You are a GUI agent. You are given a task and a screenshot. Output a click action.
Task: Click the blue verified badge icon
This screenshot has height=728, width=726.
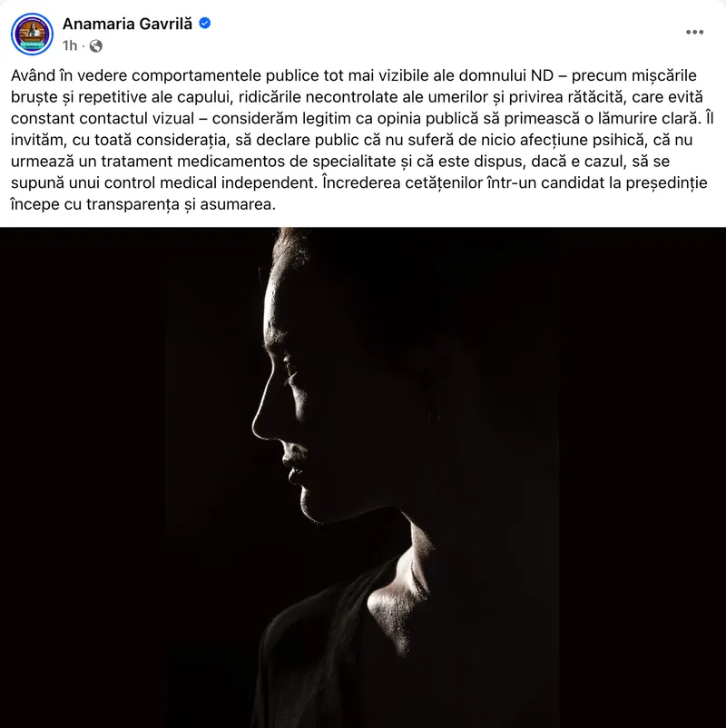pyautogui.click(x=205, y=24)
